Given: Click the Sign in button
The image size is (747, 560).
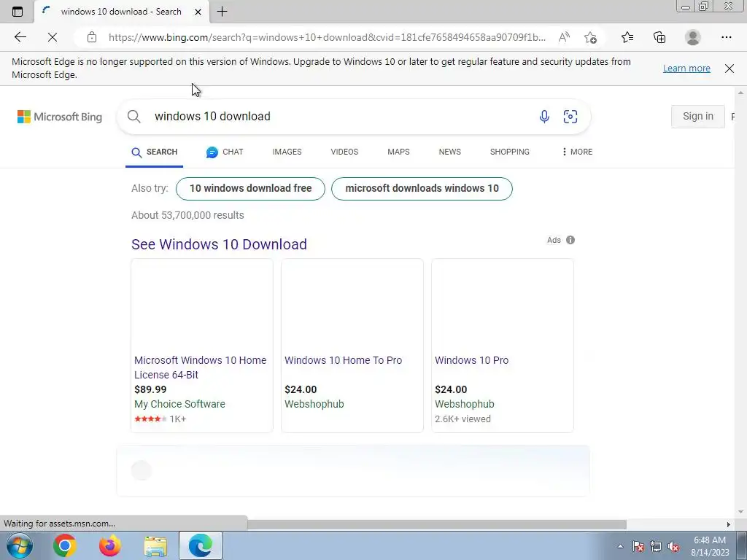Looking at the screenshot, I should 698,116.
